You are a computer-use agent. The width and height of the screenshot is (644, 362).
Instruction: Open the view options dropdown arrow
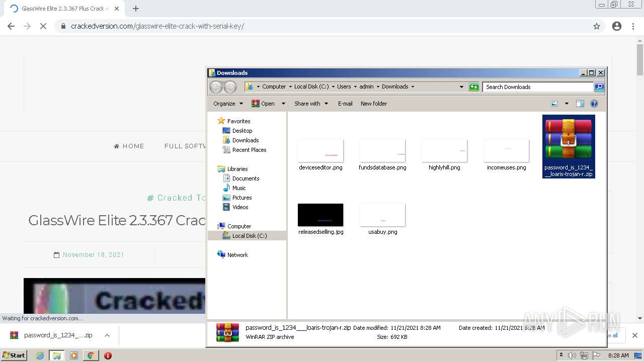(567, 104)
